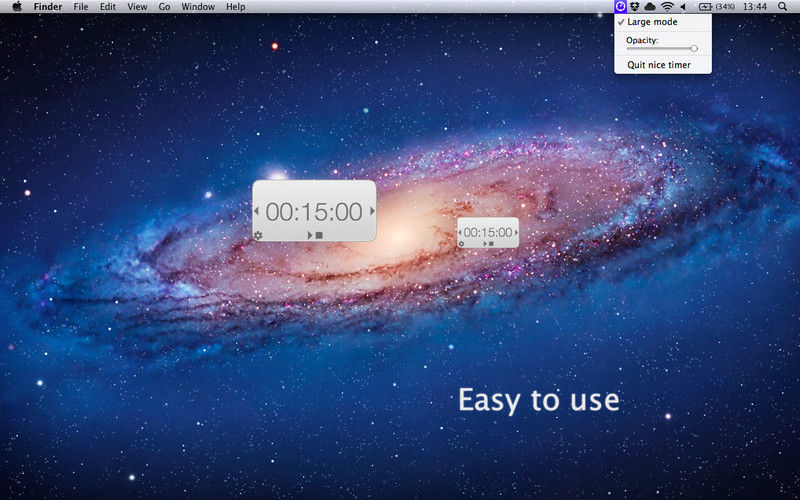Stop the large timer with stop button
The width and height of the screenshot is (800, 500).
point(319,235)
